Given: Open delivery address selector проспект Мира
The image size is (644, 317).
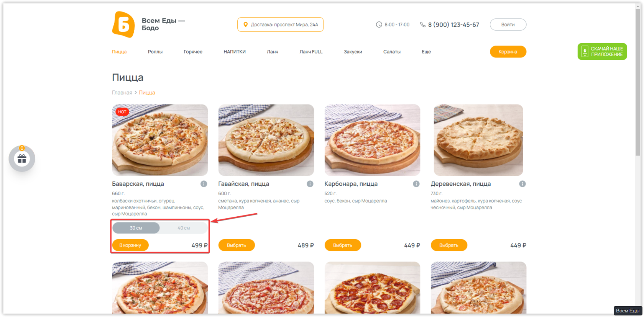Looking at the screenshot, I should 280,25.
